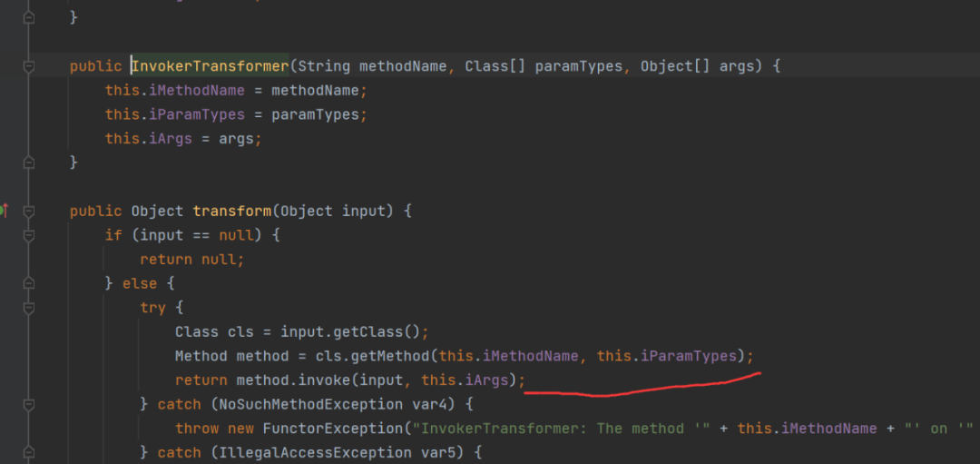The image size is (980, 464).
Task: Fold the NoSuchMethodException catch block
Action: click(x=29, y=404)
